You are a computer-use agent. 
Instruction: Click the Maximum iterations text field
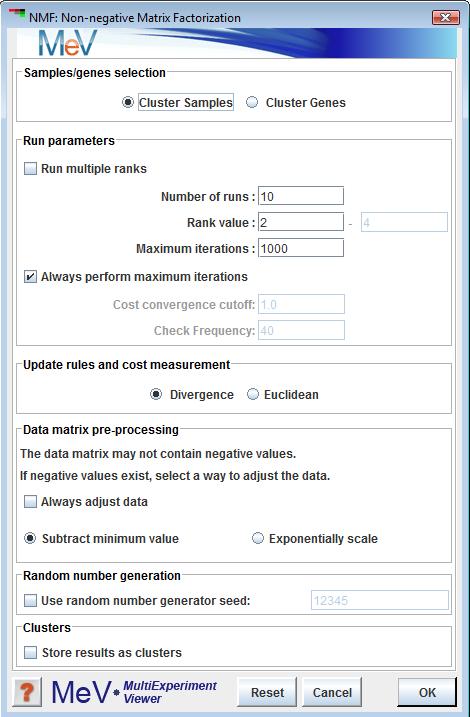(x=301, y=248)
